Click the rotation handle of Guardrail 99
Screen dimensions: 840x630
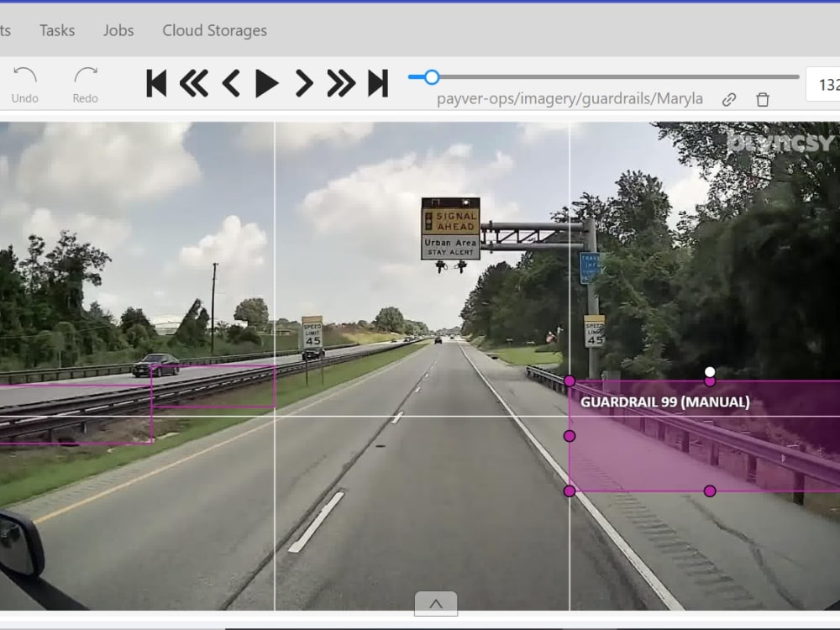710,372
